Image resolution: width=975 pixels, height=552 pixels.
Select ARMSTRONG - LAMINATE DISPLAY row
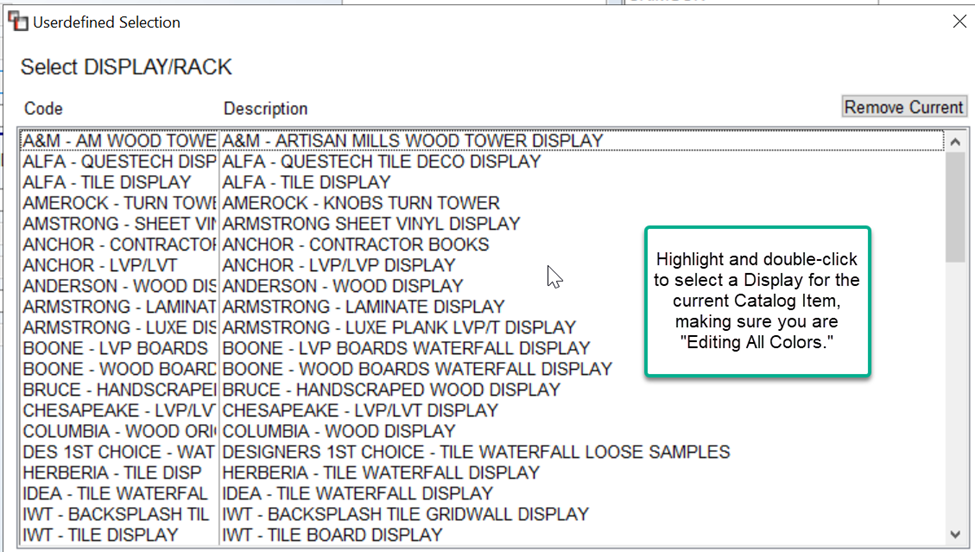point(482,306)
